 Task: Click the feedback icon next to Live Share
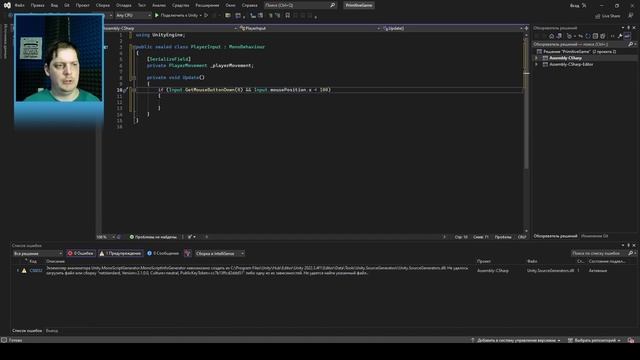click(x=630, y=16)
